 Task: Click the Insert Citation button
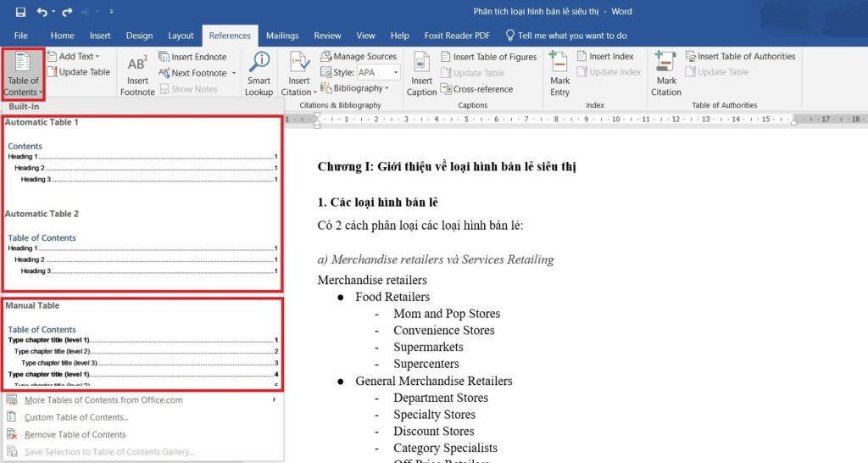[x=299, y=75]
